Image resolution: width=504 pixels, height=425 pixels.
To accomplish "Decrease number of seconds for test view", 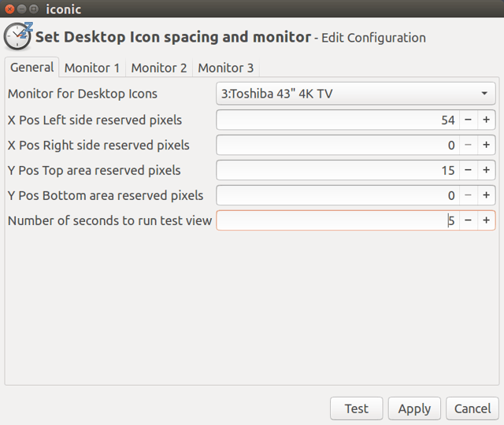I will pyautogui.click(x=469, y=220).
